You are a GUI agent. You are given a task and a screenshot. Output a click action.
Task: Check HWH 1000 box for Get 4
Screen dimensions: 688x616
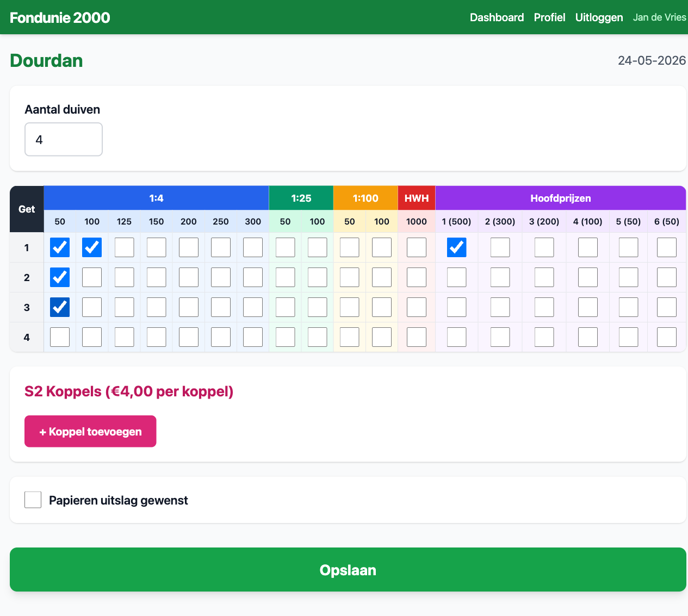tap(417, 337)
